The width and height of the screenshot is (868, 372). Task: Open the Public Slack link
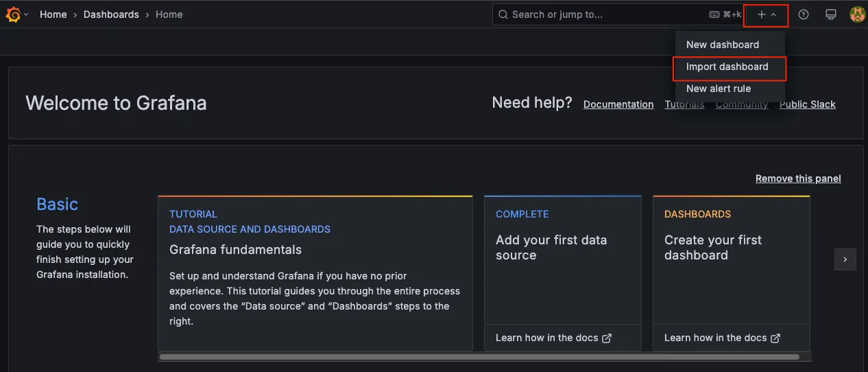[808, 104]
